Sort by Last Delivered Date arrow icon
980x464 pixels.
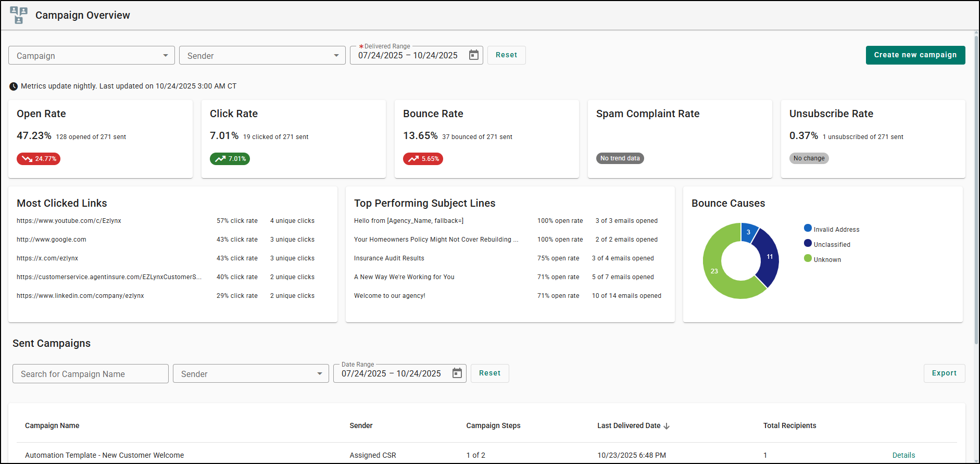(x=667, y=426)
